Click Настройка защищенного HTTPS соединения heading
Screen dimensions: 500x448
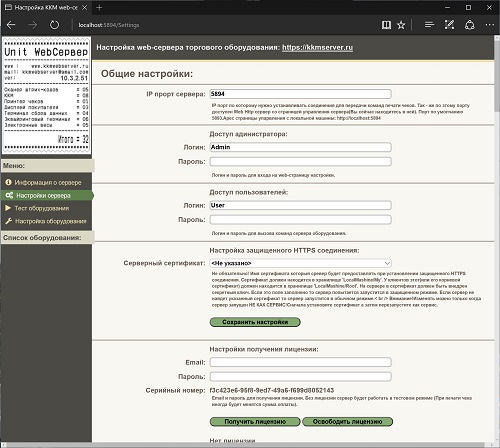click(284, 250)
